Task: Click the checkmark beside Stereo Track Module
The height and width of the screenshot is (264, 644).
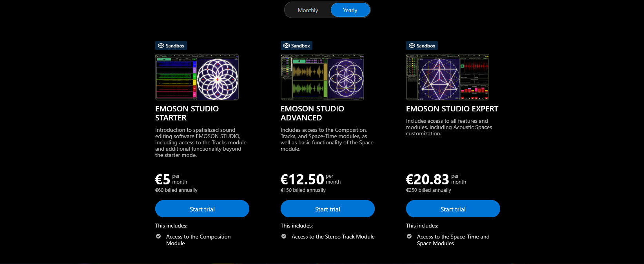Action: point(283,236)
